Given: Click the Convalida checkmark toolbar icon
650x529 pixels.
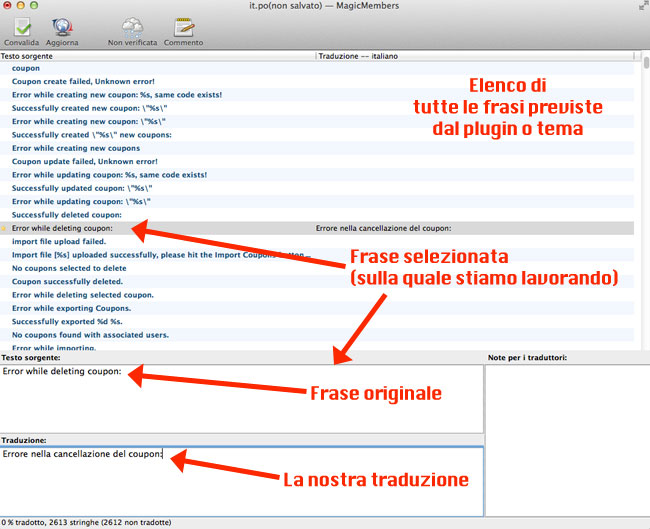Looking at the screenshot, I should (x=22, y=28).
